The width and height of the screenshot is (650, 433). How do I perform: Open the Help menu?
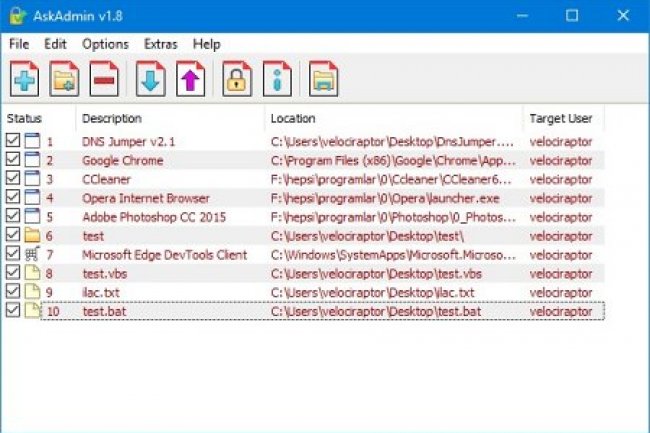(x=207, y=45)
